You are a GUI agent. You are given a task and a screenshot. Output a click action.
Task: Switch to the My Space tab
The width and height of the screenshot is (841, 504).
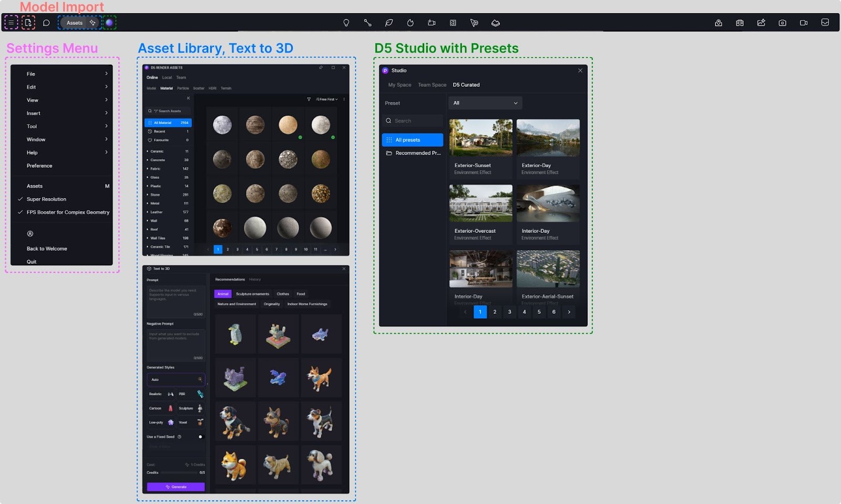399,85
